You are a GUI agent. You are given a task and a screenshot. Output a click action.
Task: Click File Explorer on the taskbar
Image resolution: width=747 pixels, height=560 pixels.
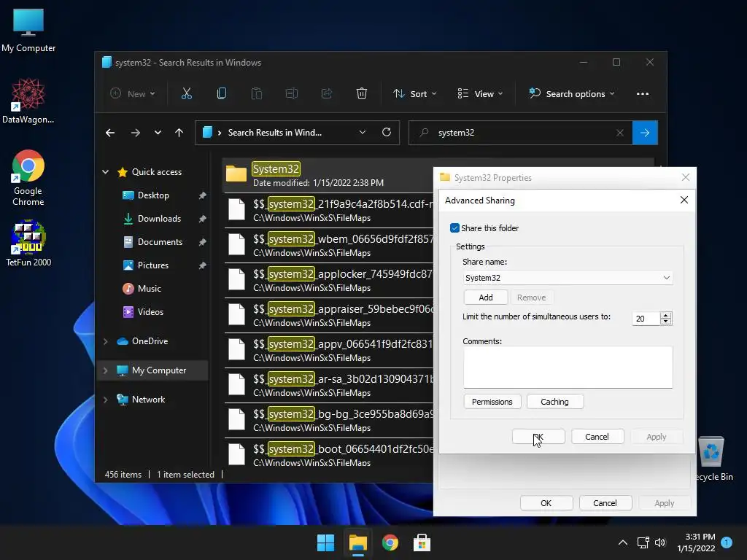tap(357, 542)
